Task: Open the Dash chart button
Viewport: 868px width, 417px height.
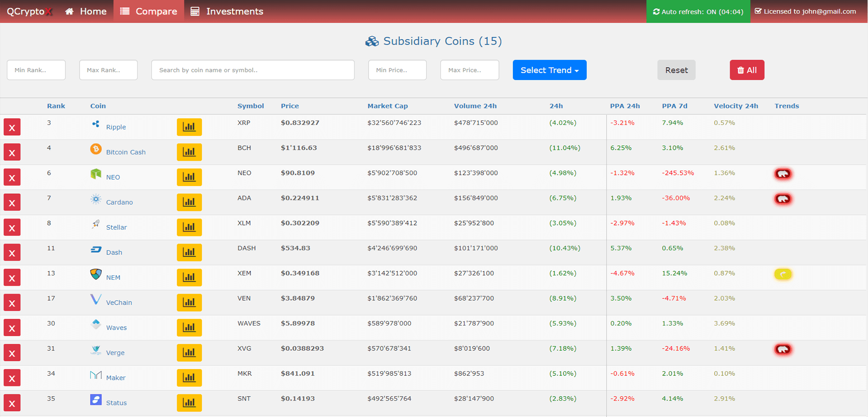Action: pyautogui.click(x=189, y=253)
